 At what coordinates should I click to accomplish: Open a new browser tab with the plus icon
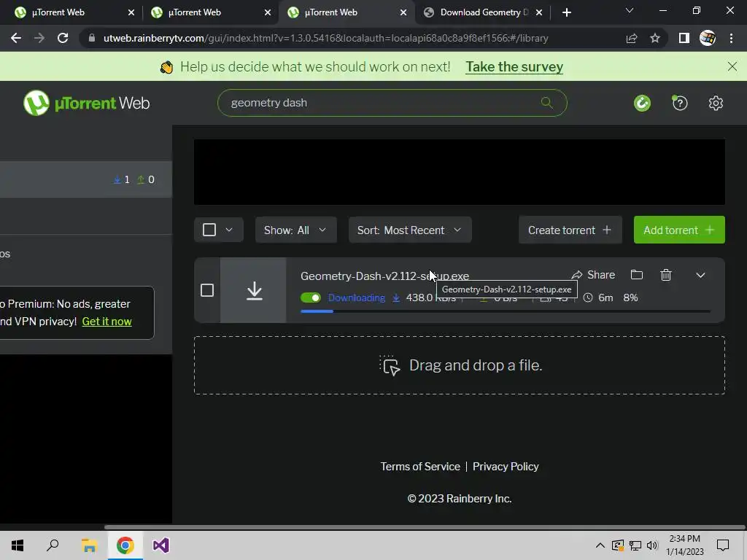pos(566,12)
